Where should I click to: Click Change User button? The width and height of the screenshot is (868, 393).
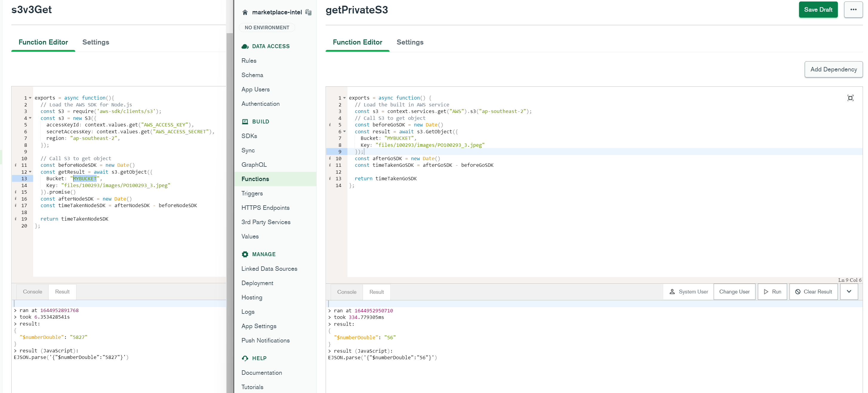[x=734, y=291]
